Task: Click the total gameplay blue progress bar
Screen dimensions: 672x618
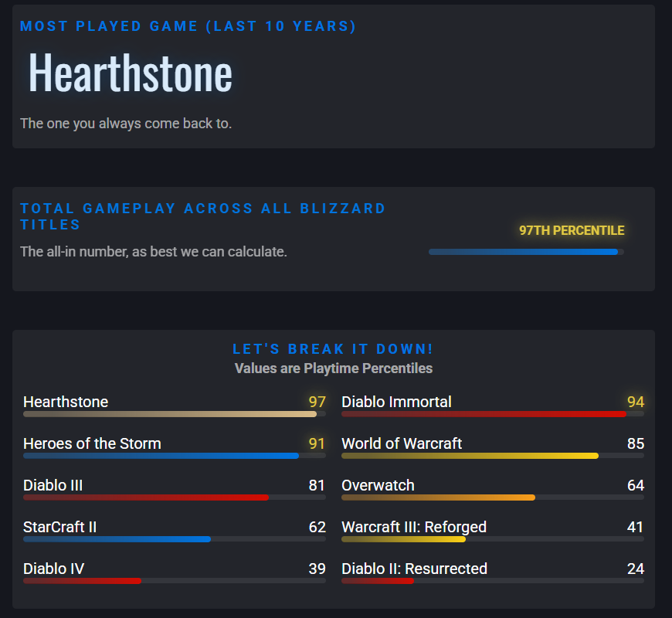Action: tap(526, 252)
